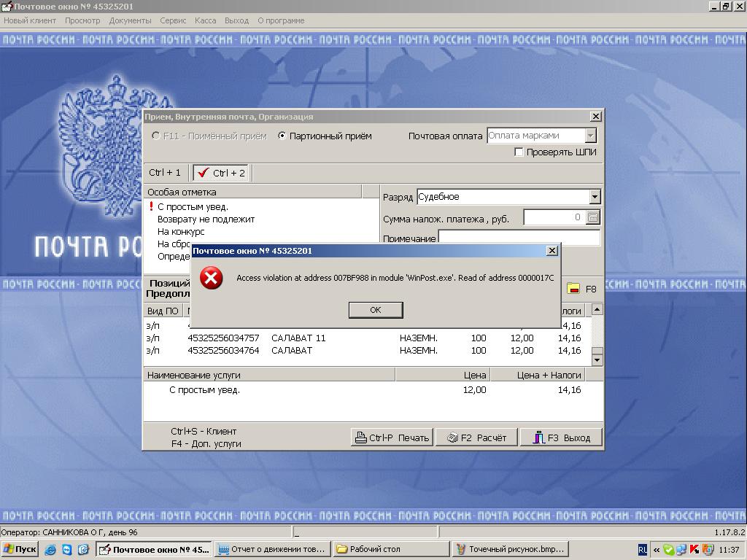This screenshot has height=560, width=747.
Task: Open the Касса menu
Action: pos(205,20)
